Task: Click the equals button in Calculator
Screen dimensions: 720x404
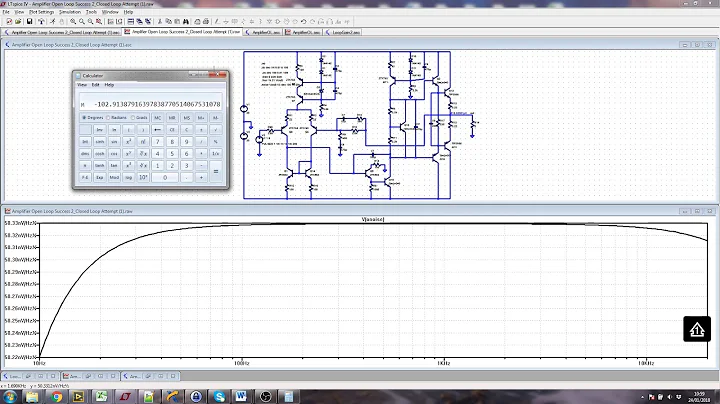Action: (x=216, y=171)
